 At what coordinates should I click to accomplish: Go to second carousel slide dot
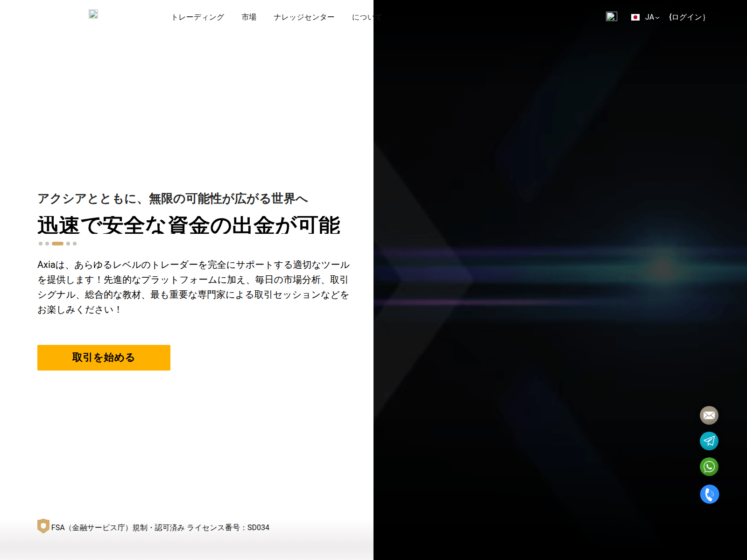[47, 244]
